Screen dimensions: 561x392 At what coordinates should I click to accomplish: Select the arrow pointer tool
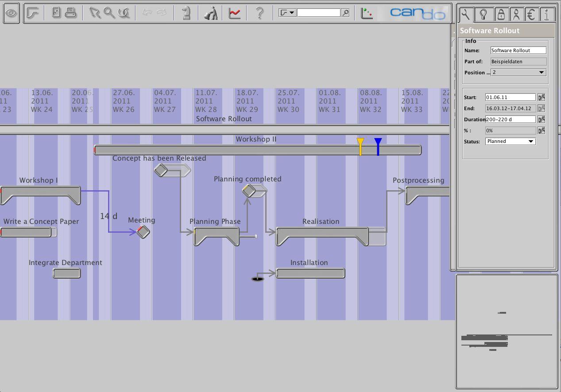pyautogui.click(x=94, y=13)
